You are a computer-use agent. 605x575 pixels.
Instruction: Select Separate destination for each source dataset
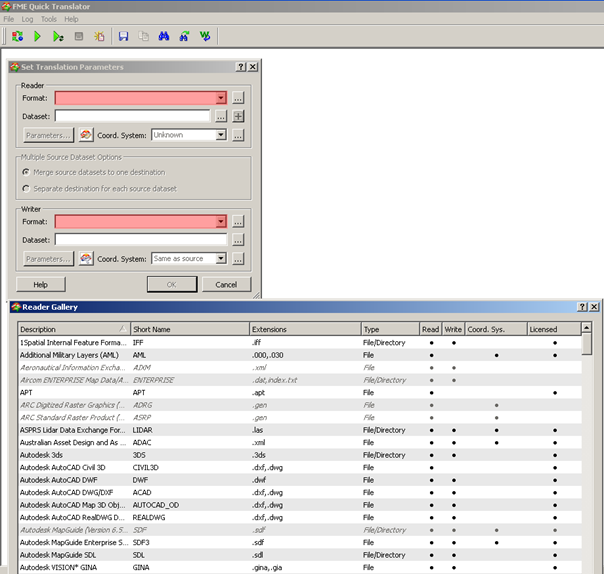(x=26, y=188)
